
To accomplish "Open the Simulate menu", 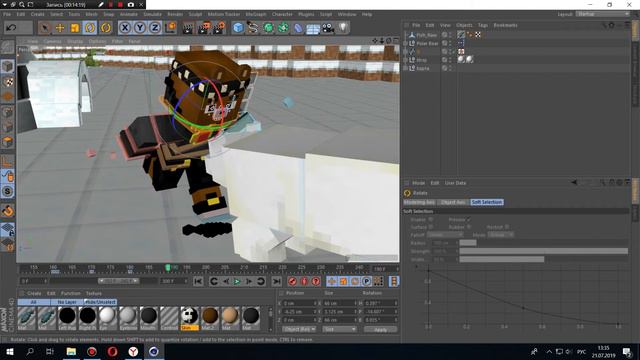I will [x=152, y=14].
